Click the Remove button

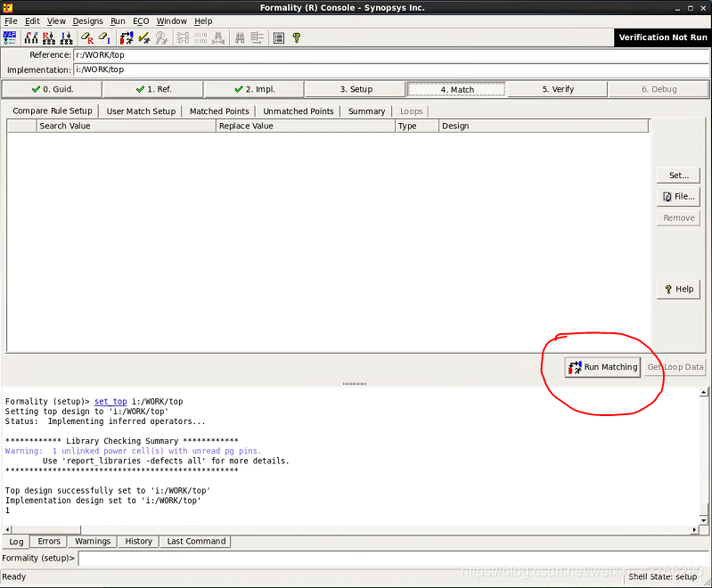tap(678, 218)
